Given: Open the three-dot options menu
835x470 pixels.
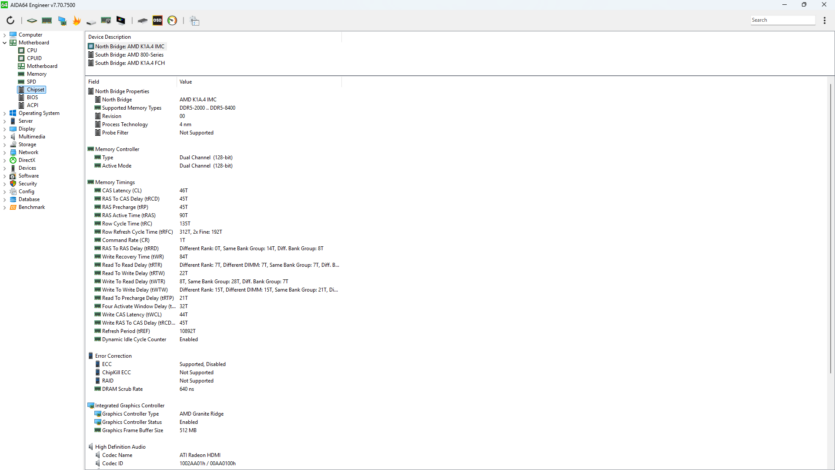Looking at the screenshot, I should point(826,20).
